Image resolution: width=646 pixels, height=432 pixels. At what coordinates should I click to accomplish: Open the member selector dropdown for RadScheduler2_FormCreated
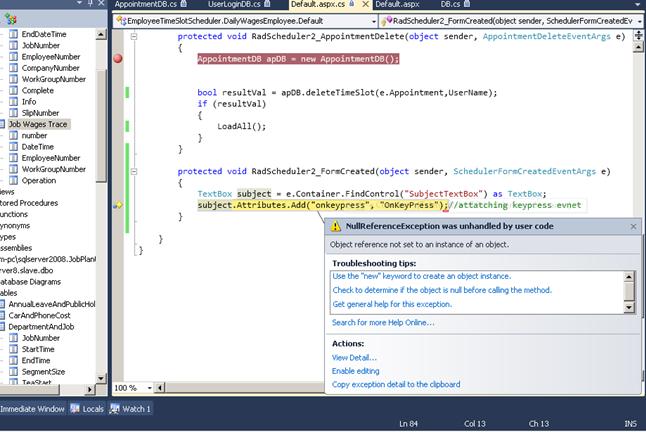639,20
